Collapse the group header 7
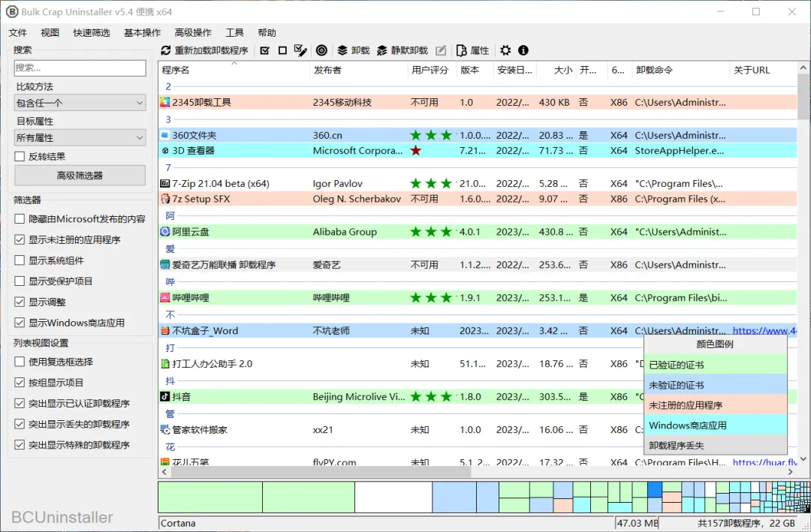Viewport: 811px width, 532px height. coord(168,167)
